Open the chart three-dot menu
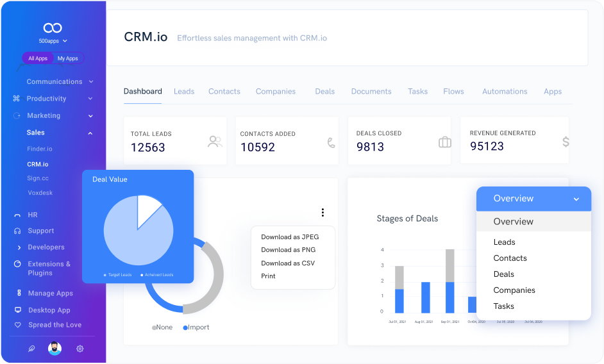This screenshot has height=364, width=604. pos(323,212)
